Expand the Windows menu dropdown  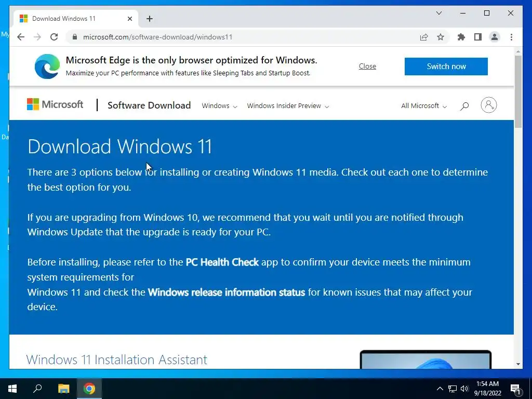pos(219,106)
